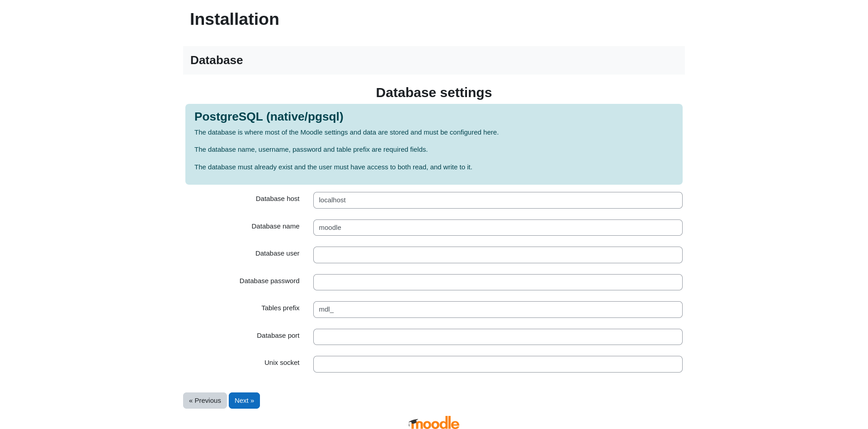This screenshot has height=429, width=868.
Task: Click the Database host label
Action: pos(278,199)
